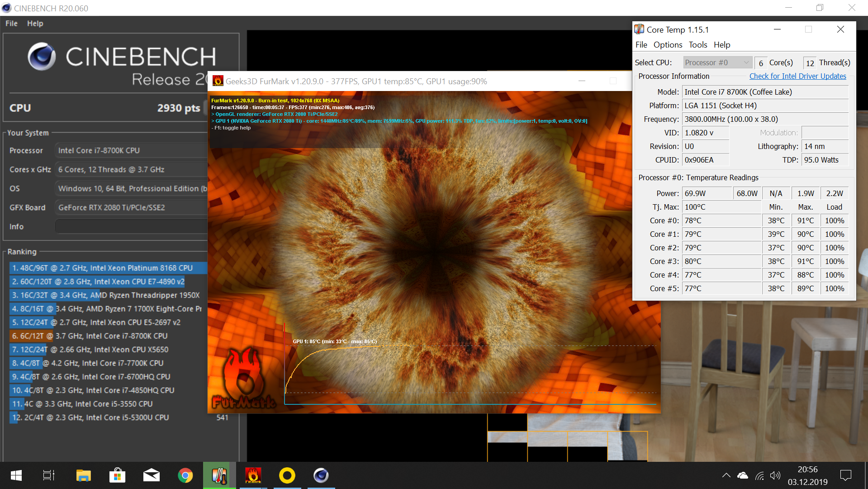Open the Action Center notifications icon
This screenshot has width=868, height=489.
point(845,475)
